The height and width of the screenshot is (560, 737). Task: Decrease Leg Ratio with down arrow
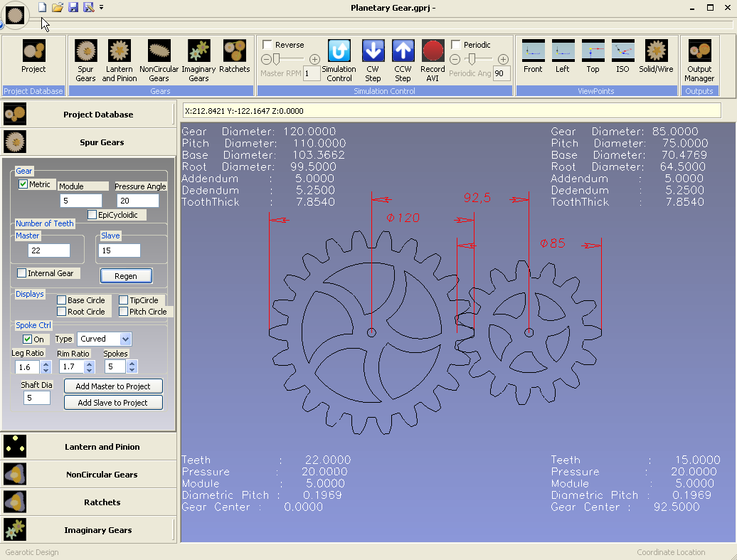coord(46,371)
